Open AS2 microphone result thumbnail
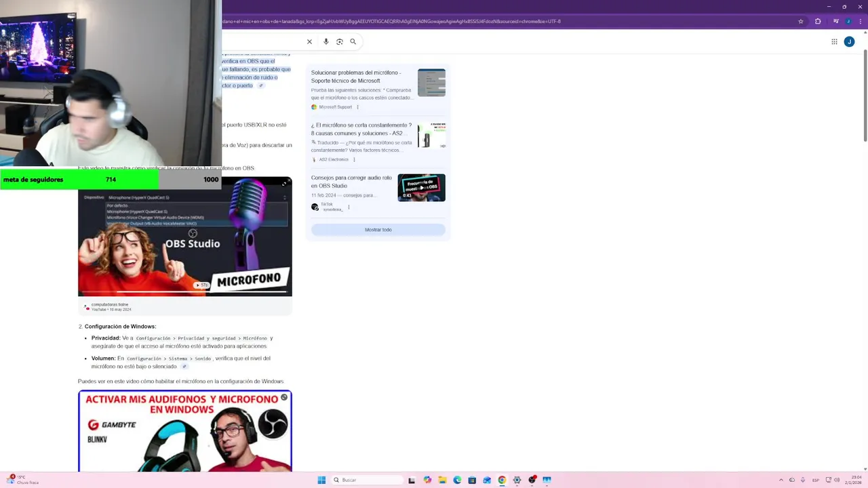The height and width of the screenshot is (488, 868). click(431, 135)
